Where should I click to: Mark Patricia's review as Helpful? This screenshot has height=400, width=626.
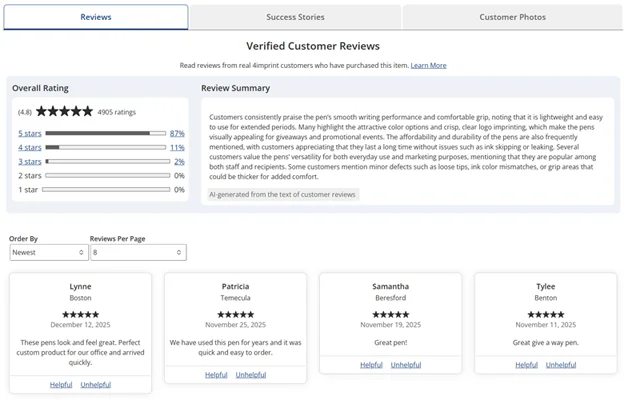[x=216, y=375]
